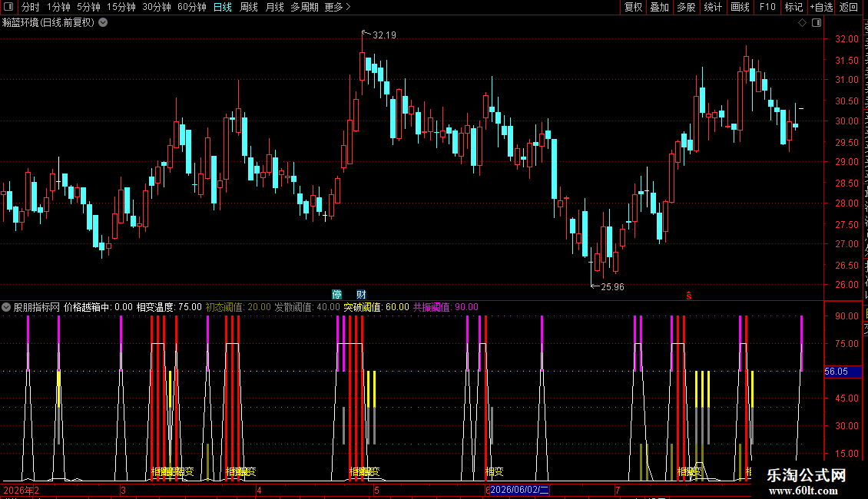Select the 15分钟 period tab
The height and width of the screenshot is (499, 868).
point(121,7)
